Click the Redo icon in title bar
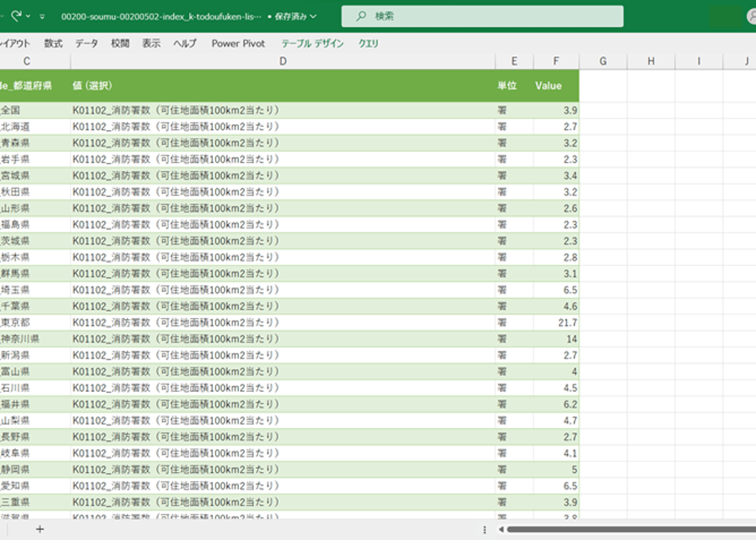This screenshot has width=756, height=540. point(16,16)
